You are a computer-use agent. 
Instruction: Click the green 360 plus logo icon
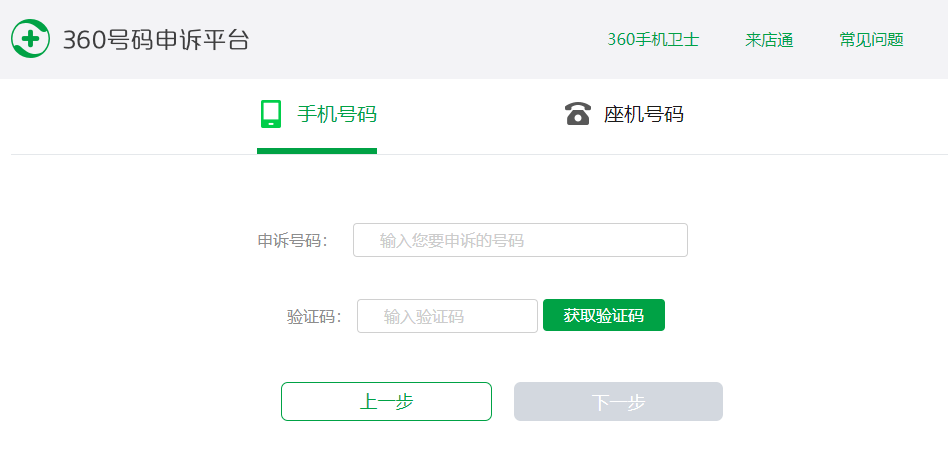point(30,40)
